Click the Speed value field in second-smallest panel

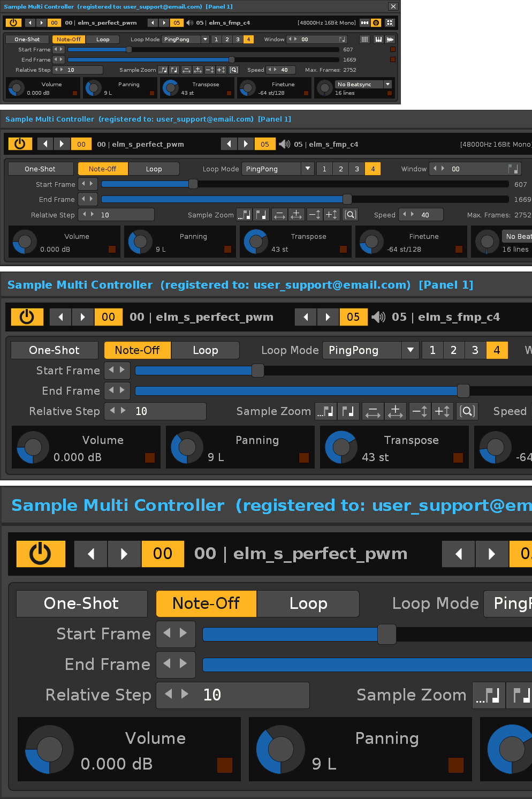[x=425, y=215]
